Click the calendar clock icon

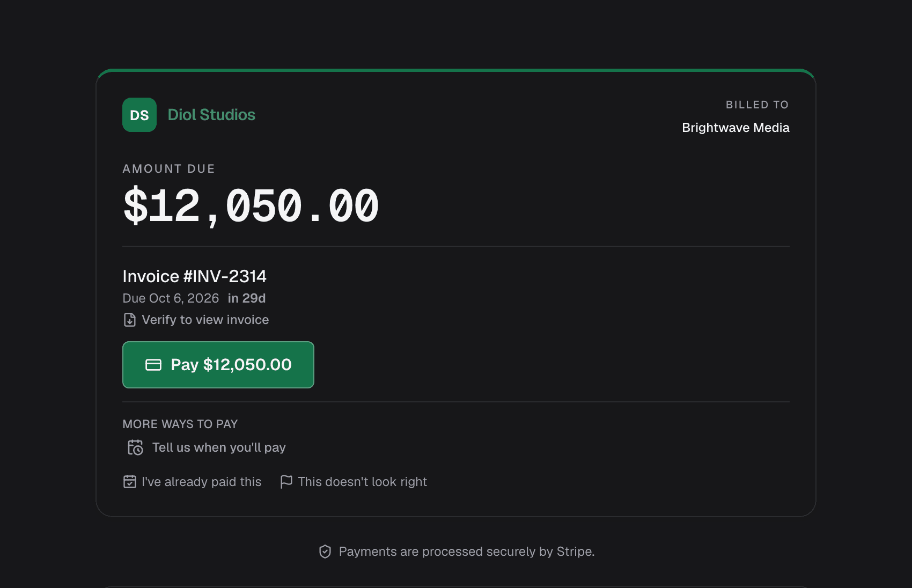[135, 447]
